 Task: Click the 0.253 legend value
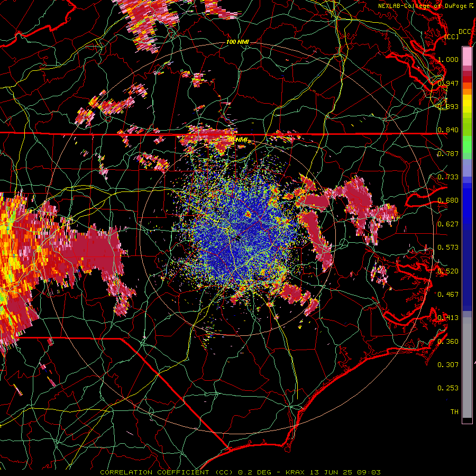tap(448, 388)
